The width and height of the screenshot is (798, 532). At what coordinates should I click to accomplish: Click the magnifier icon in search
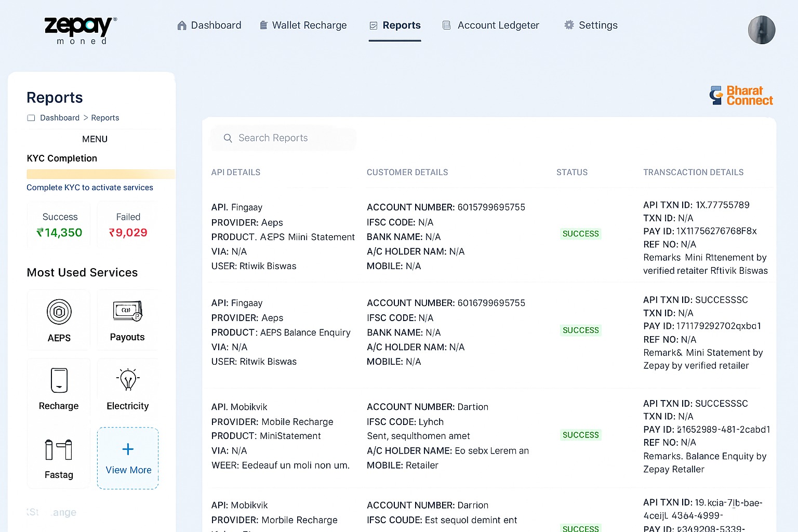pyautogui.click(x=228, y=138)
